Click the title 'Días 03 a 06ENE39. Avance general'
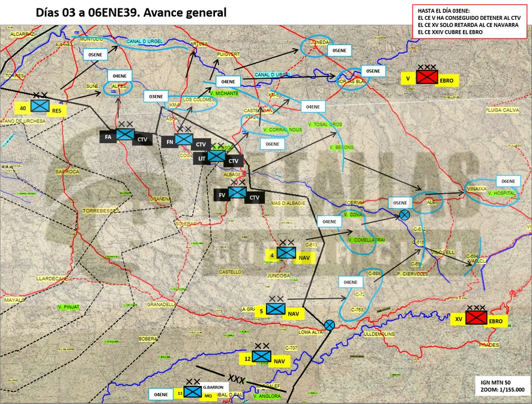This screenshot has width=532, height=404. 131,13
